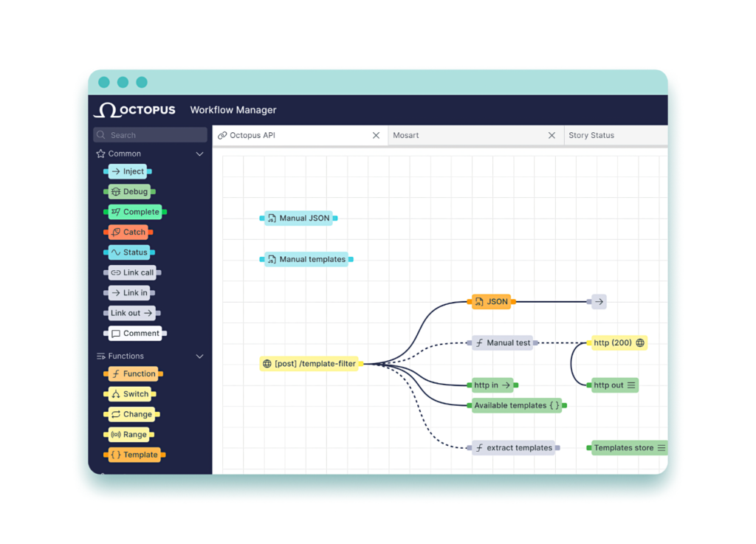
Task: Click the Templates store node
Action: (629, 448)
